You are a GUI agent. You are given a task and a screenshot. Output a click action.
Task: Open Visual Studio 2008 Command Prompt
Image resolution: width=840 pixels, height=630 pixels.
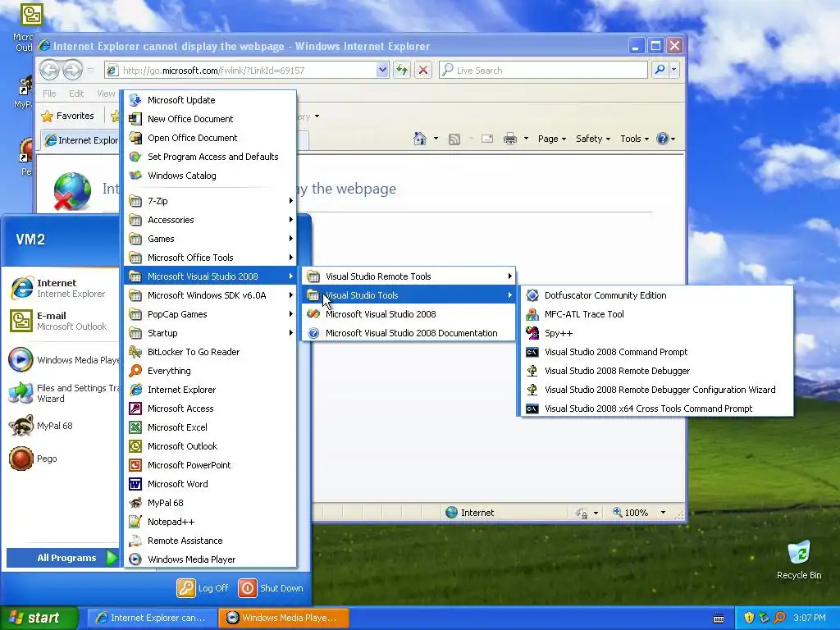657,352
